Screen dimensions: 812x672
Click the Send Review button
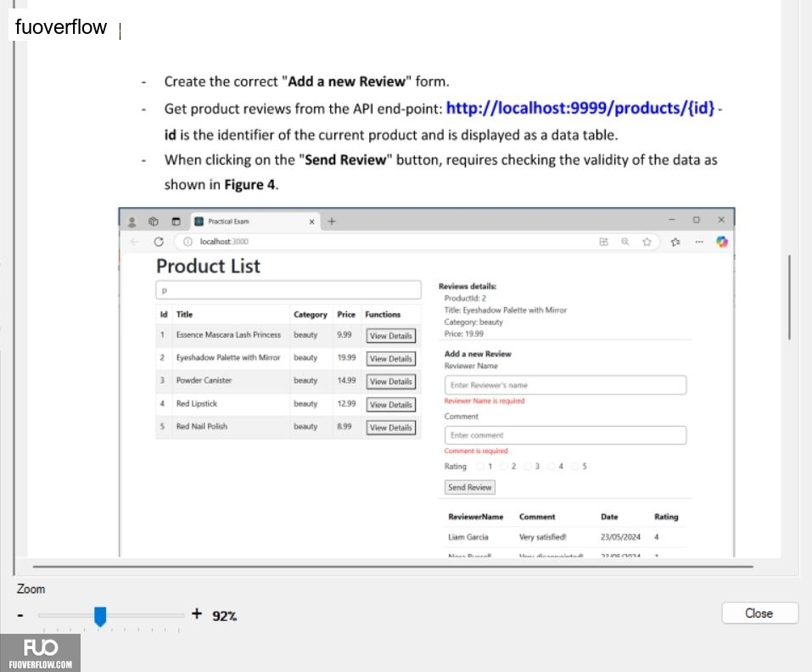click(x=470, y=487)
